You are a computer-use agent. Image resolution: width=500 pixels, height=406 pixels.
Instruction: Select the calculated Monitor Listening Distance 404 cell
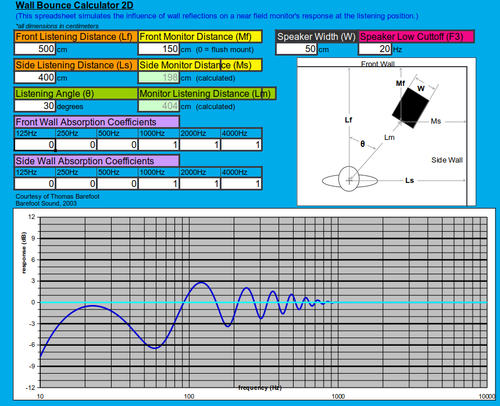coord(159,106)
